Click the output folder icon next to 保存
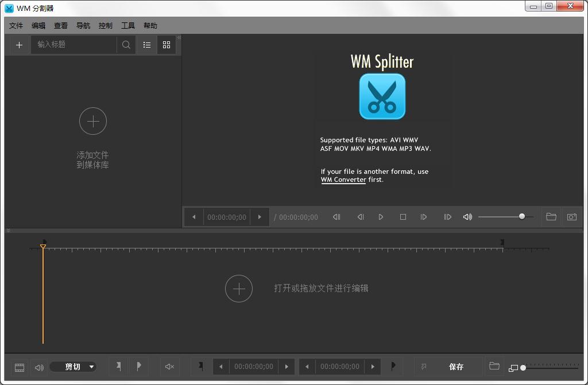Screen dimensions: 588x385 point(494,366)
